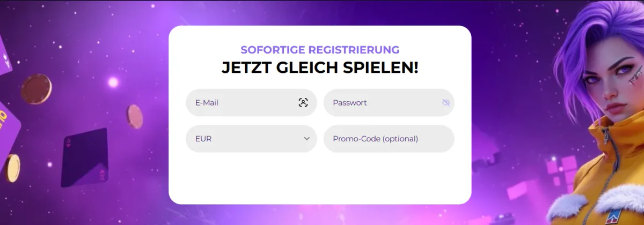The image size is (644, 225).
Task: Open the EUR currency selector
Action: [251, 139]
